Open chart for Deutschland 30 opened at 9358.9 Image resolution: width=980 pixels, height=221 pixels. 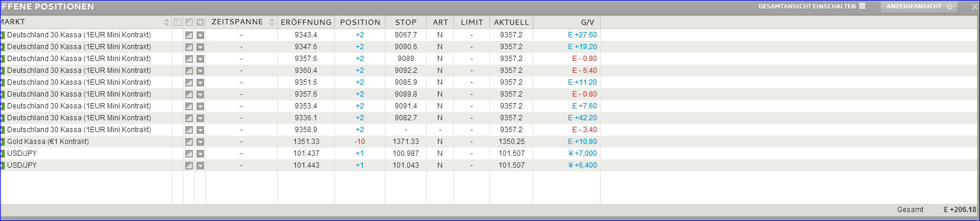click(189, 130)
